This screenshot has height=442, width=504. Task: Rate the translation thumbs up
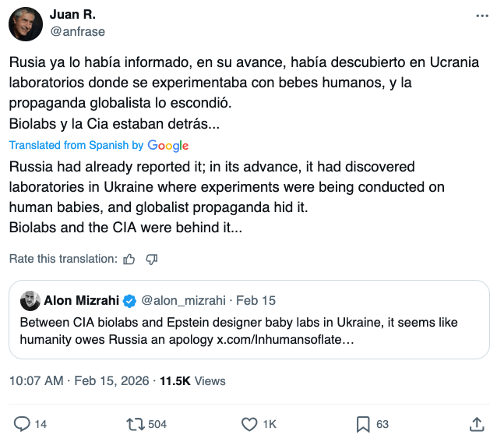130,259
